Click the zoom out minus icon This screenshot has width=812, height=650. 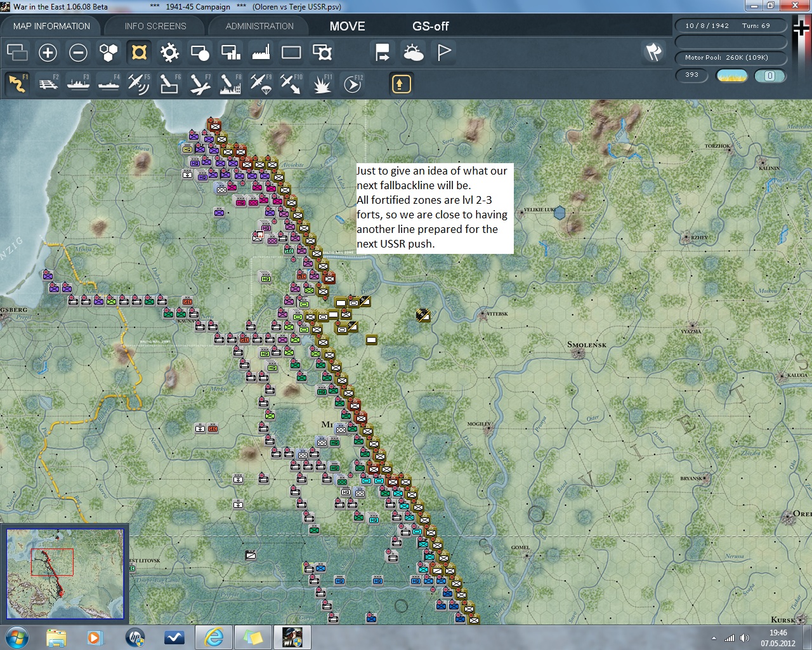point(78,53)
